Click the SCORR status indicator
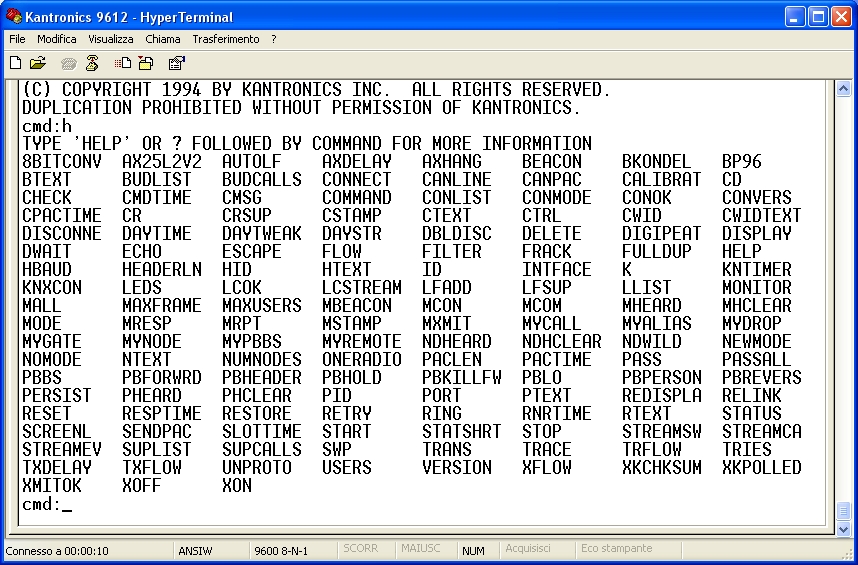The image size is (858, 565). pos(361,548)
